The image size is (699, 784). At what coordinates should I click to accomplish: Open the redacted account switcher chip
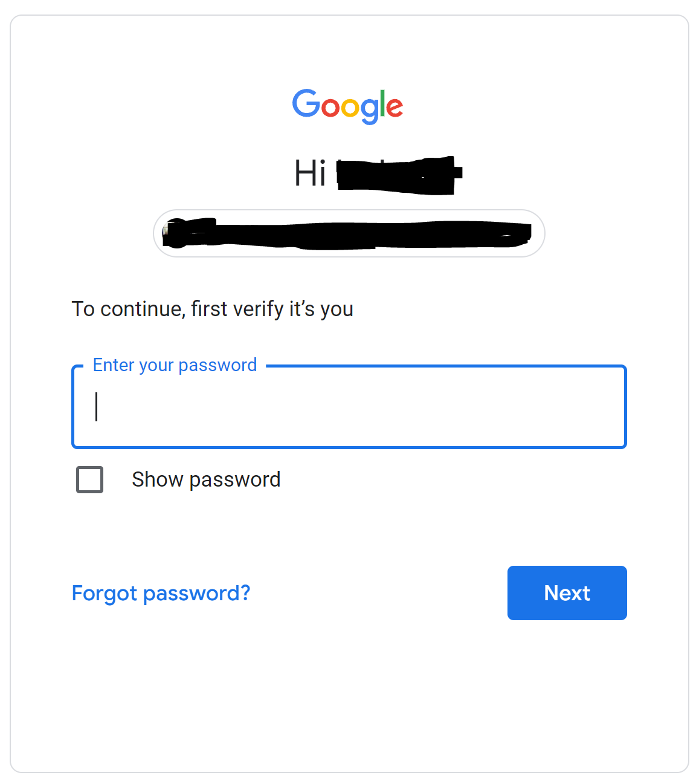(349, 233)
